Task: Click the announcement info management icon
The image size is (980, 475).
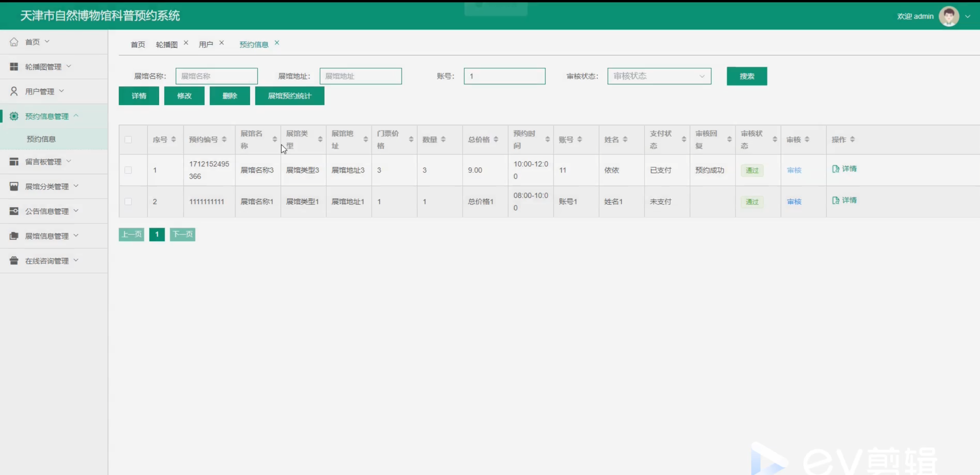Action: (14, 211)
